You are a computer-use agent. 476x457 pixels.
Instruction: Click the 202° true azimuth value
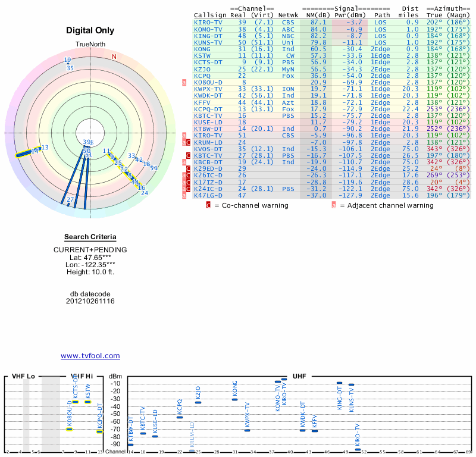434,22
